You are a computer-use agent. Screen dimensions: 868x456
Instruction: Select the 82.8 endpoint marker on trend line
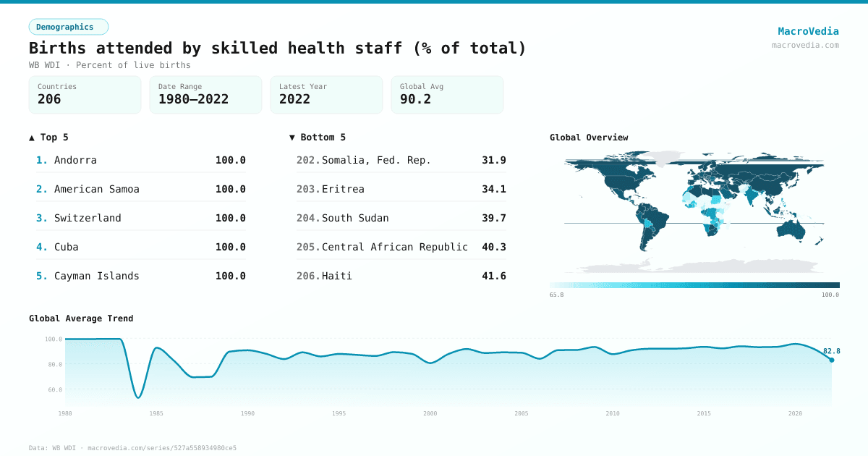coord(830,358)
